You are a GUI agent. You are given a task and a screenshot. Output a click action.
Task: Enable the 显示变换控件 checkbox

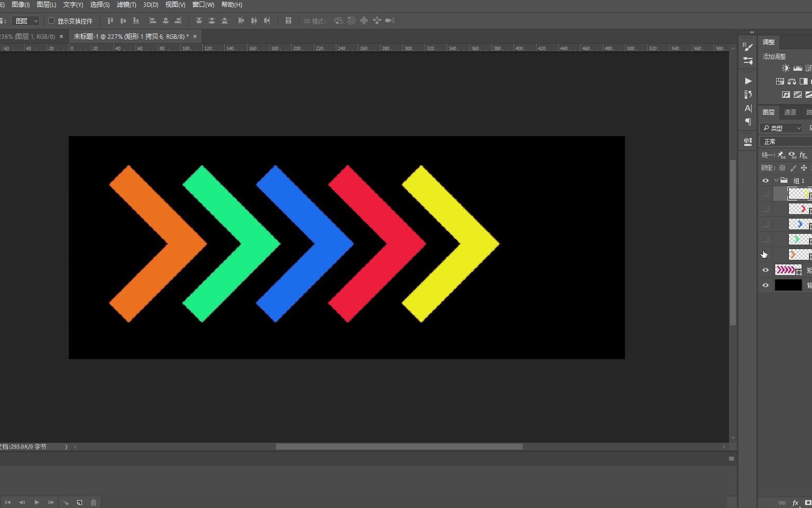coord(51,21)
